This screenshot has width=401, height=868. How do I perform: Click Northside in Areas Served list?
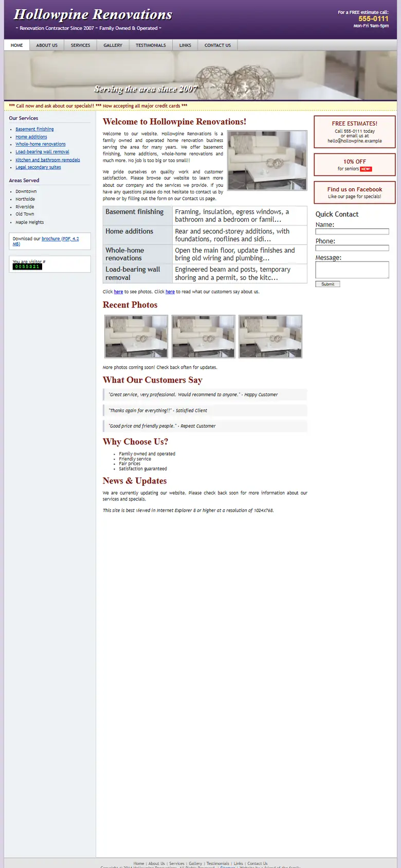[x=25, y=199]
